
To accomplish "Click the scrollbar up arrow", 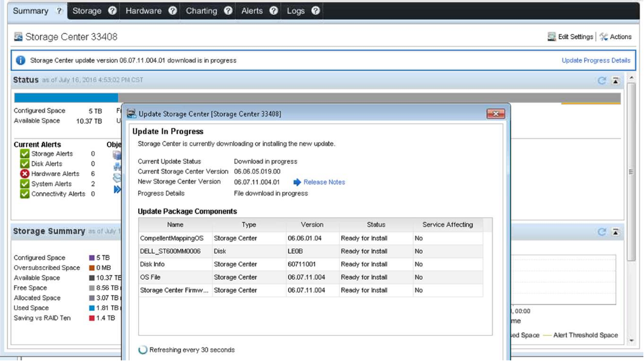I will (631, 78).
